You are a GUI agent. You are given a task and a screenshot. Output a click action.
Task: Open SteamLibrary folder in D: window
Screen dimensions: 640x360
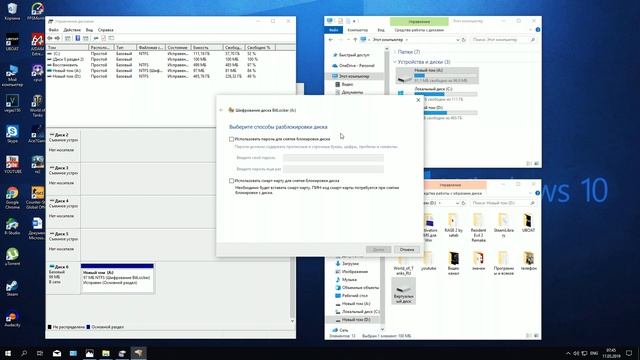tap(504, 225)
